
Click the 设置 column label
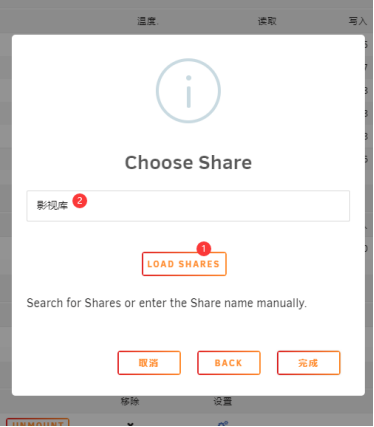[223, 401]
